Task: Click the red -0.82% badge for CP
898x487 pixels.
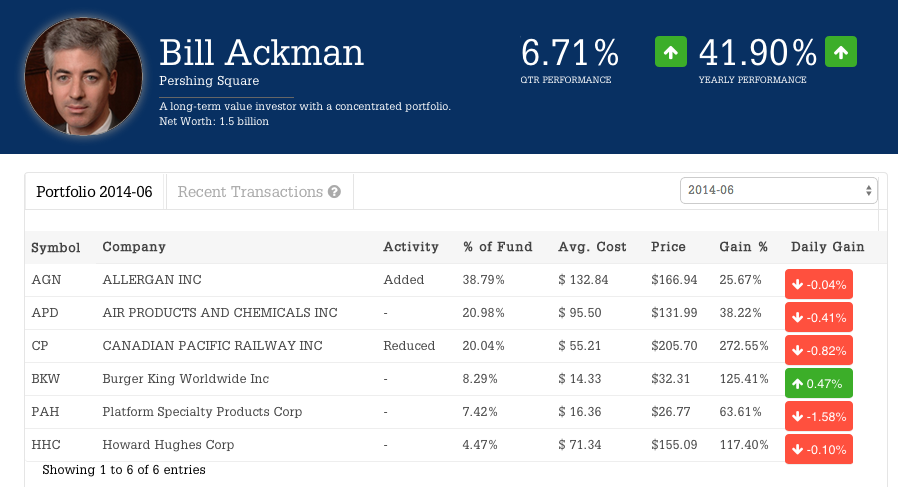Action: coord(818,351)
